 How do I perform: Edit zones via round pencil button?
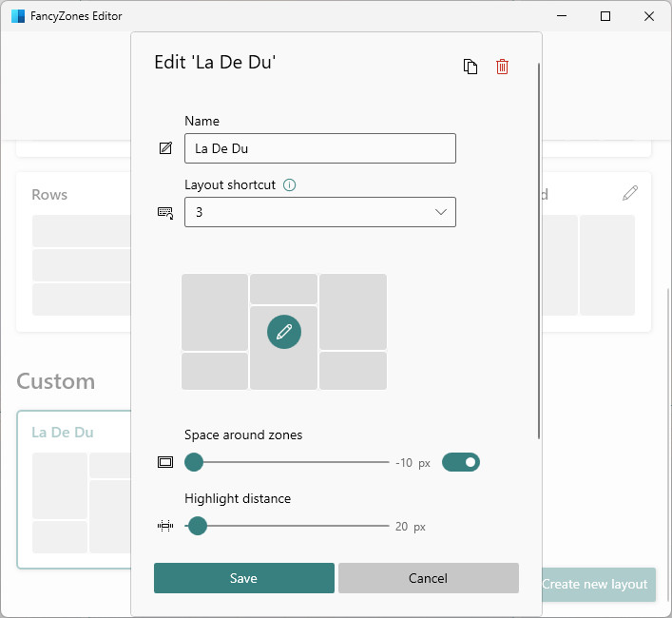coord(283,332)
